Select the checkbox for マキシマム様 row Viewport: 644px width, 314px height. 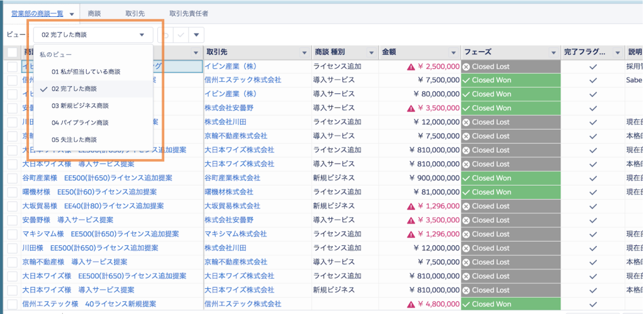click(x=13, y=234)
